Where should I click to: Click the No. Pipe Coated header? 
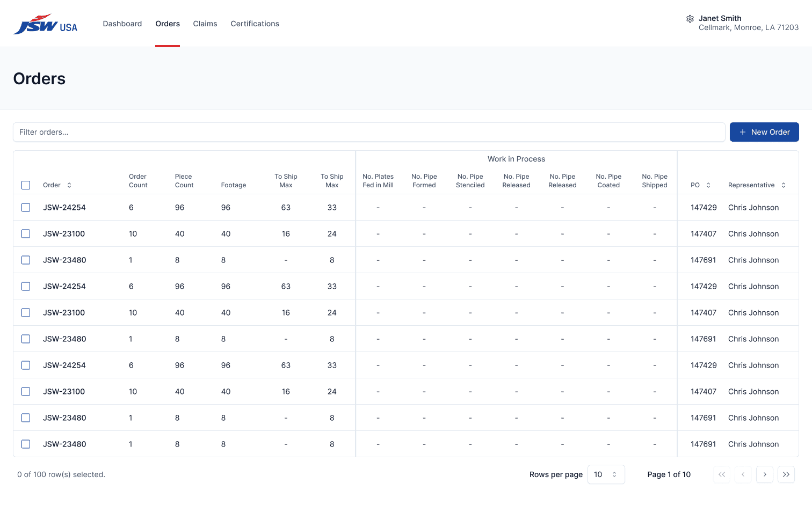click(x=608, y=181)
